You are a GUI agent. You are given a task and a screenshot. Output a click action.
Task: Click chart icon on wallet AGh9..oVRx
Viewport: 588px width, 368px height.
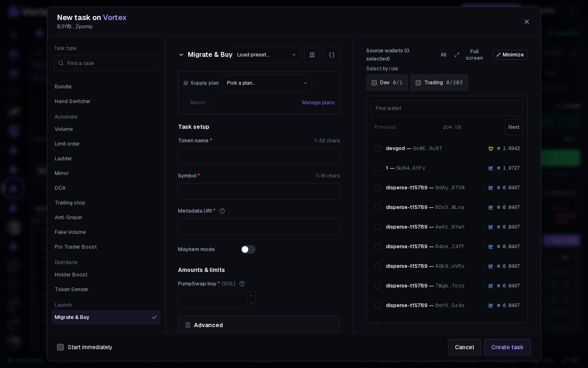[x=491, y=266]
